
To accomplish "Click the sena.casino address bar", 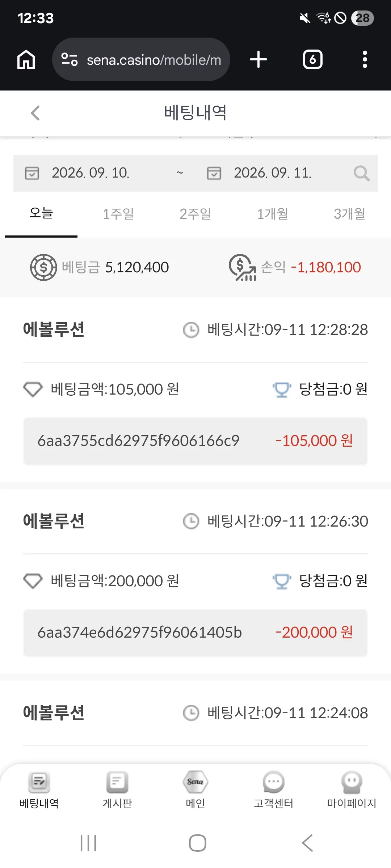I will coord(141,60).
